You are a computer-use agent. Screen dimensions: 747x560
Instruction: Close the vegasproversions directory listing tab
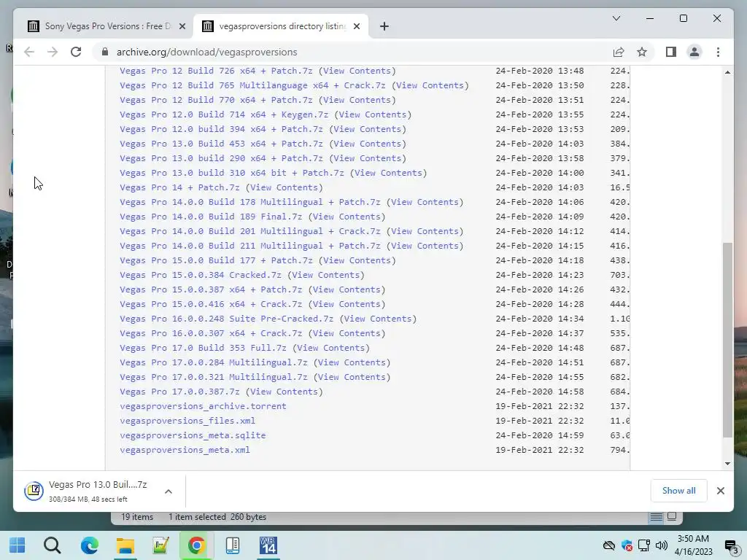click(356, 26)
